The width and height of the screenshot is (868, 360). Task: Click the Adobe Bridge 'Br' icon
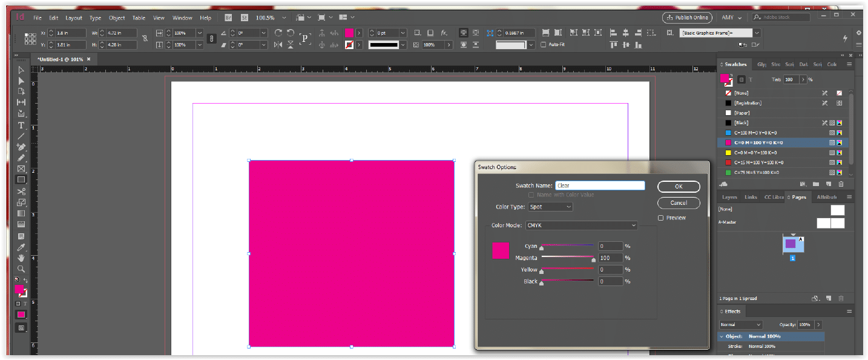coord(229,18)
